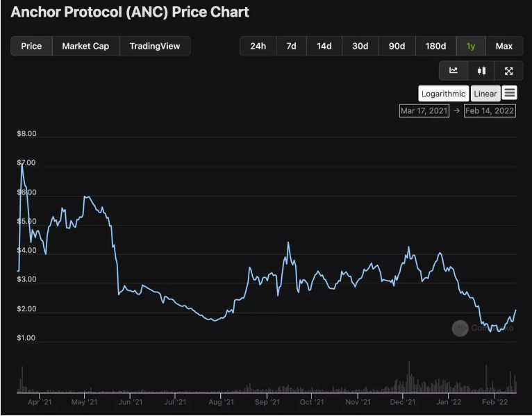532x416 pixels.
Task: Show the 7d price range
Action: point(291,46)
